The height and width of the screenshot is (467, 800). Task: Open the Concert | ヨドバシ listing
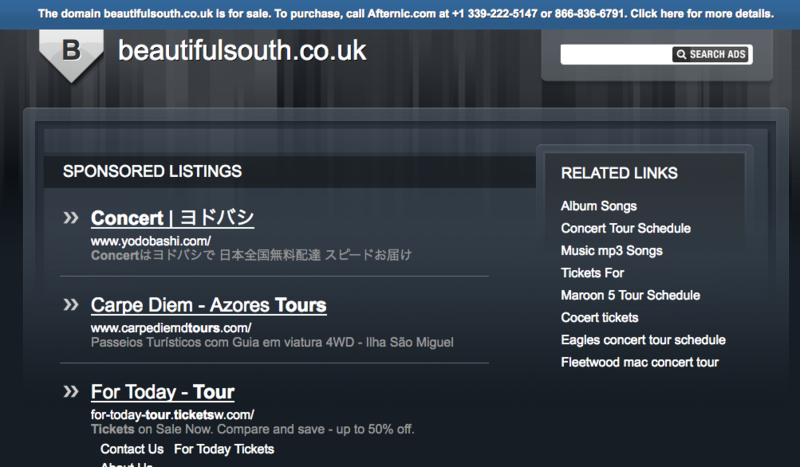pyautogui.click(x=172, y=218)
